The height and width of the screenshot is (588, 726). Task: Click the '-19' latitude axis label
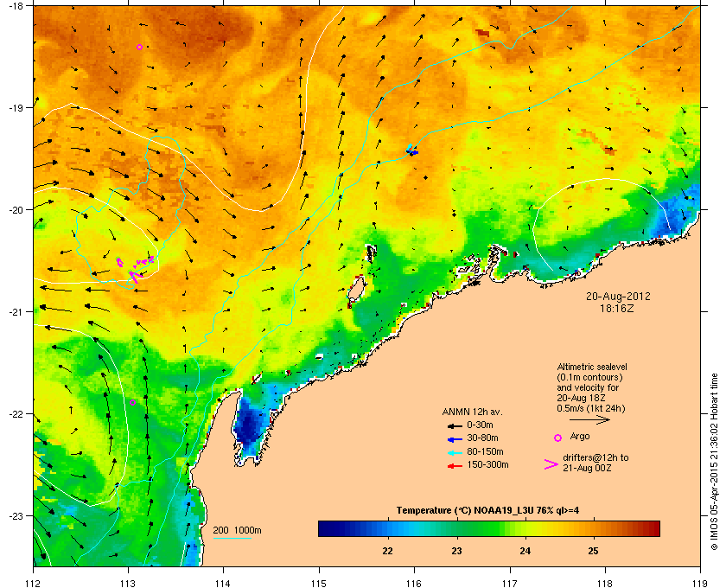tap(15, 107)
